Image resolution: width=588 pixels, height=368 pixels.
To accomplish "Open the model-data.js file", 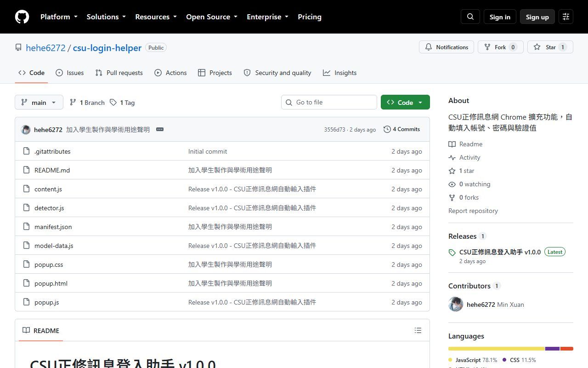I will point(54,246).
